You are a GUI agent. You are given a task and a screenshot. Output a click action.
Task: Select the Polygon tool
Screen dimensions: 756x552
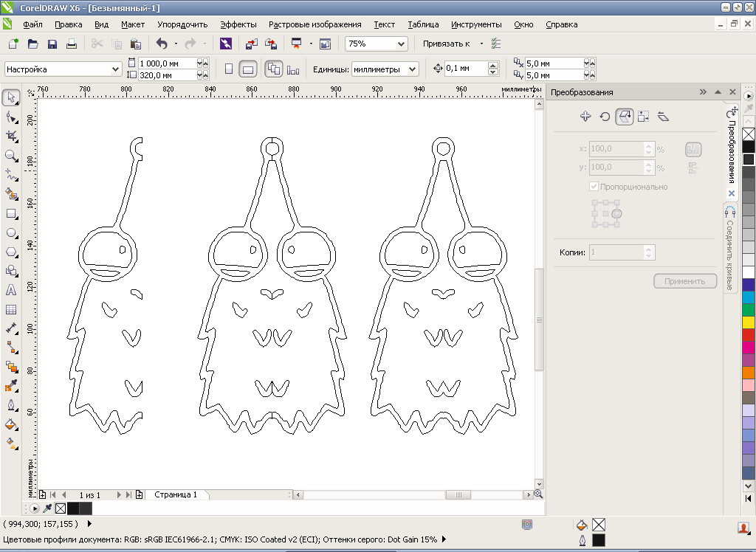point(11,252)
